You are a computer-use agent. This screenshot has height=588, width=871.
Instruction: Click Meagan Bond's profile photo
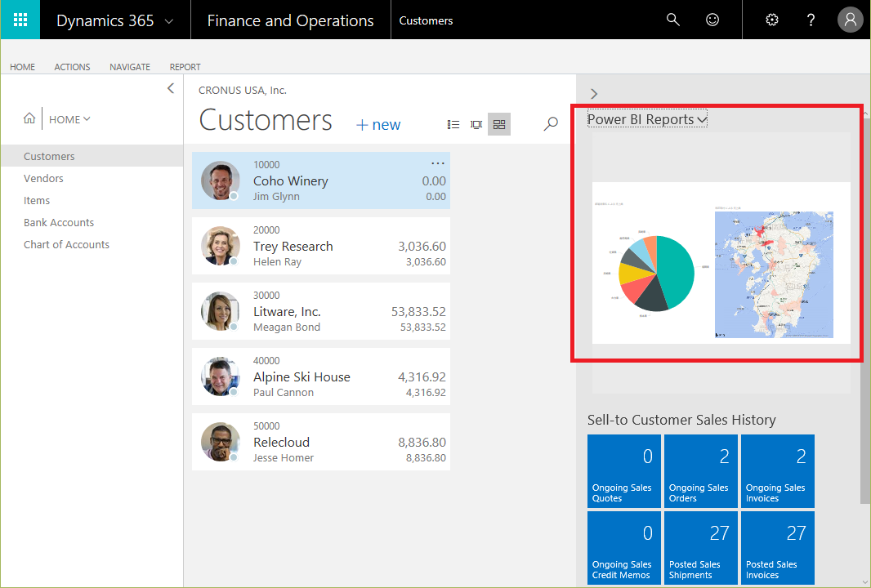pyautogui.click(x=221, y=311)
